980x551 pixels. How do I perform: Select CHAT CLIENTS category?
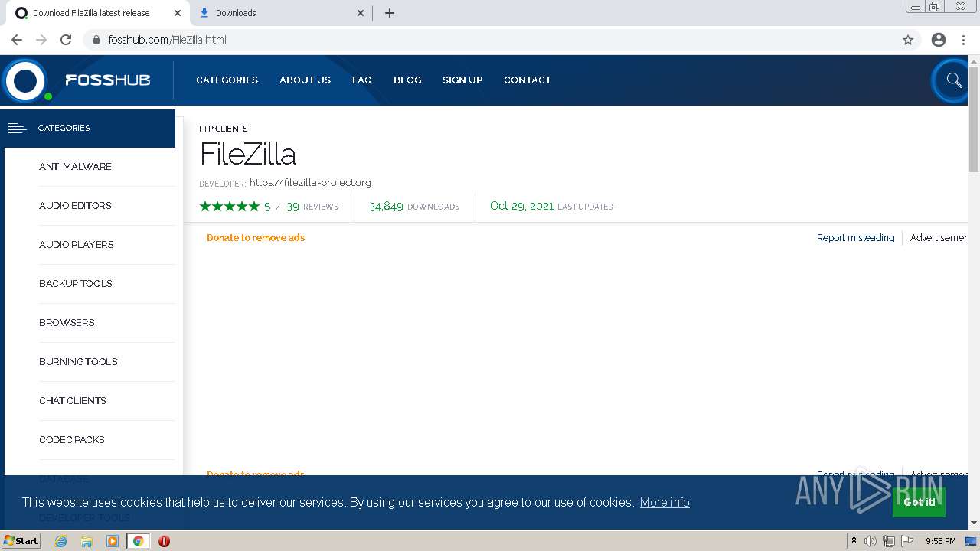point(73,401)
